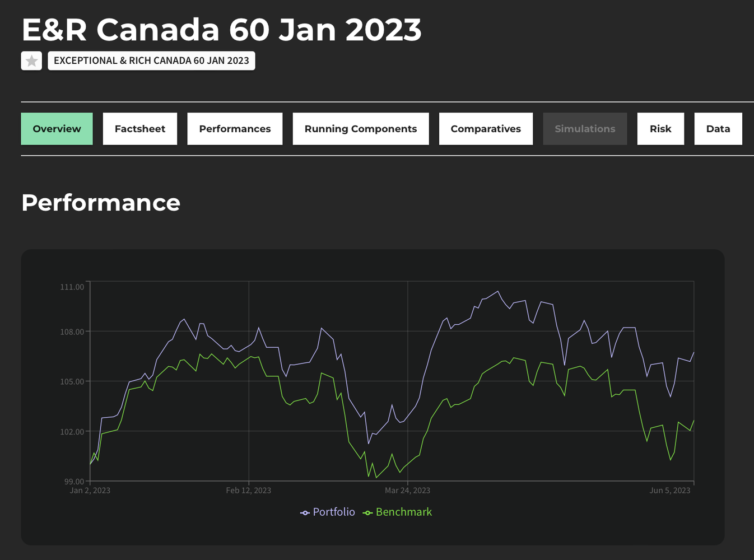754x560 pixels.
Task: Click the EXCEPTIONAL & RICH CANADA 60 tag
Action: pyautogui.click(x=151, y=61)
